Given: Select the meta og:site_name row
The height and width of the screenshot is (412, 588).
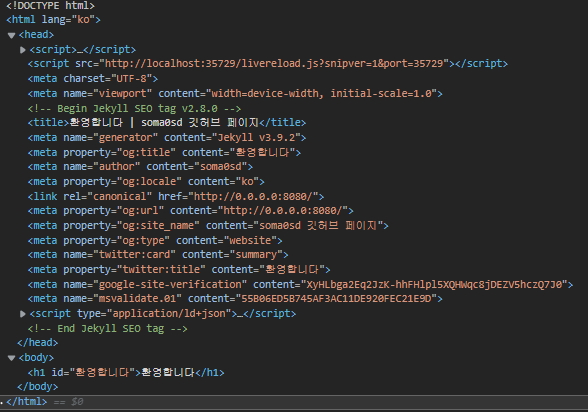Looking at the screenshot, I should [208, 226].
